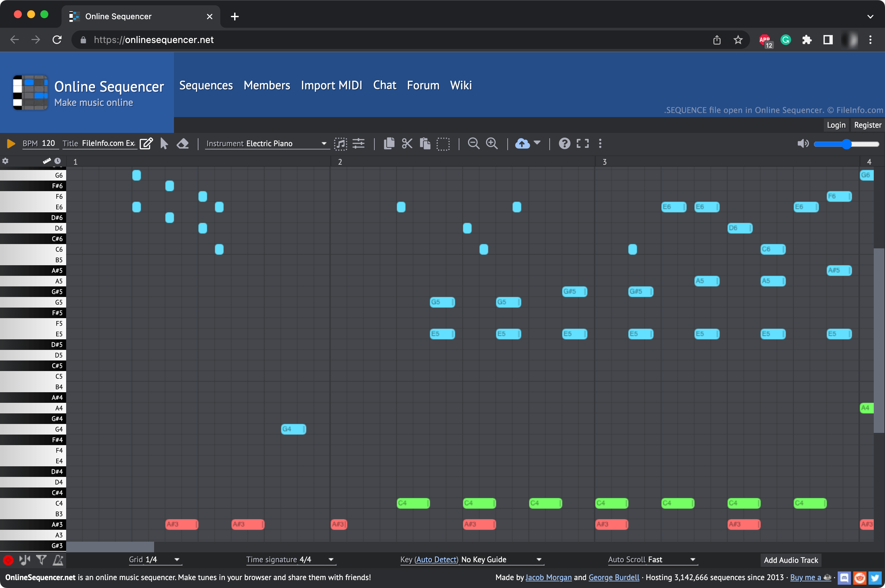Open the Import MIDI menu item
885x588 pixels.
pyautogui.click(x=331, y=86)
